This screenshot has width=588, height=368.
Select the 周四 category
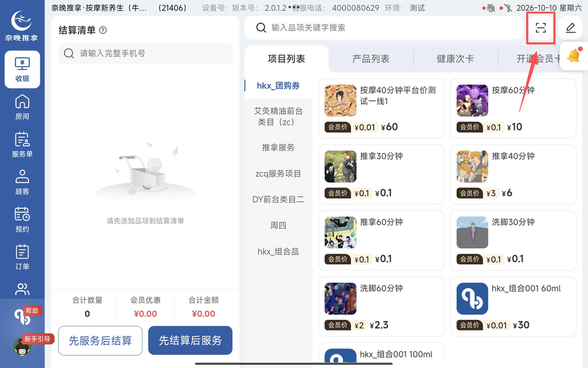[x=278, y=225]
